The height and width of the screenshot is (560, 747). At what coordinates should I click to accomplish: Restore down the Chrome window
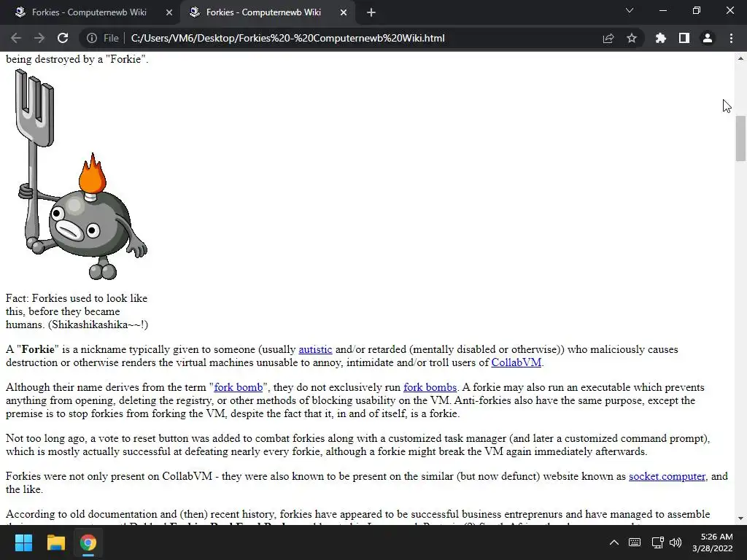pos(697,10)
